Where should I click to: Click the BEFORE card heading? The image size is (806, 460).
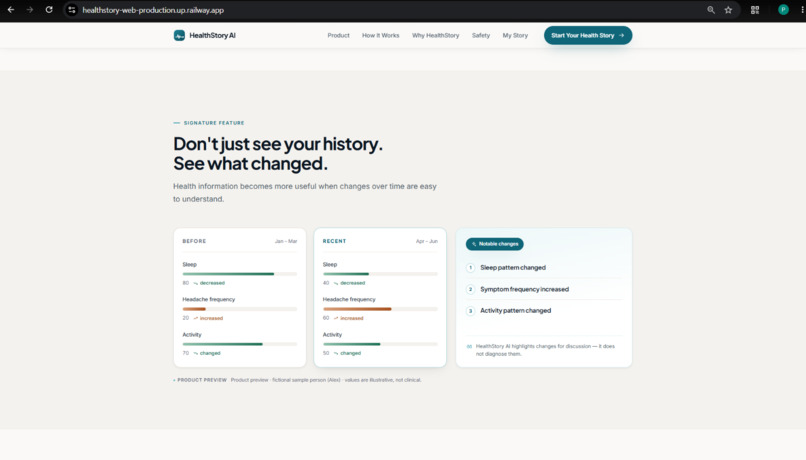coord(194,241)
